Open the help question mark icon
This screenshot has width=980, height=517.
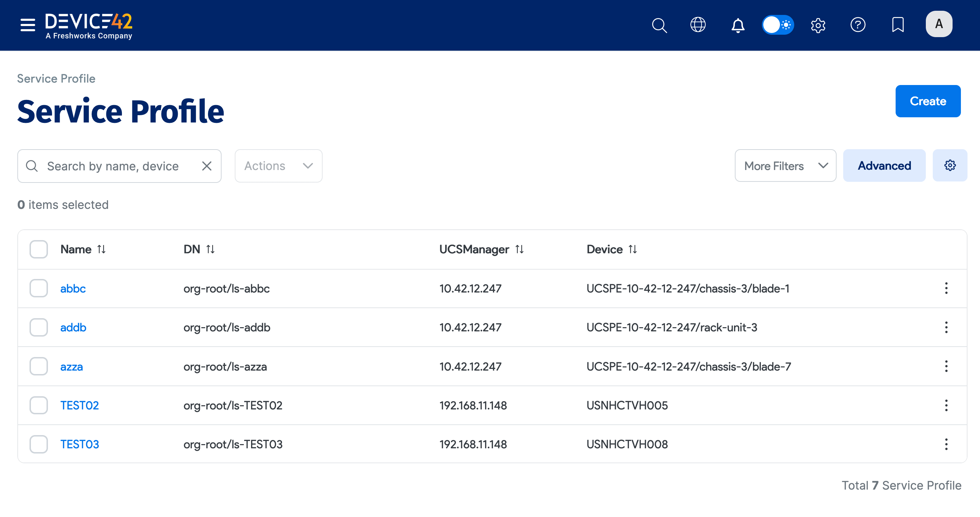858,25
